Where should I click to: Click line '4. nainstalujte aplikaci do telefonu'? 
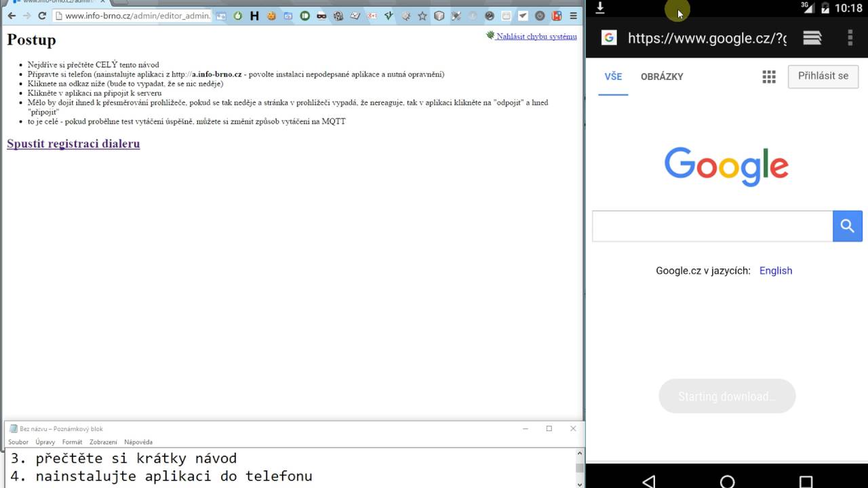(x=161, y=476)
